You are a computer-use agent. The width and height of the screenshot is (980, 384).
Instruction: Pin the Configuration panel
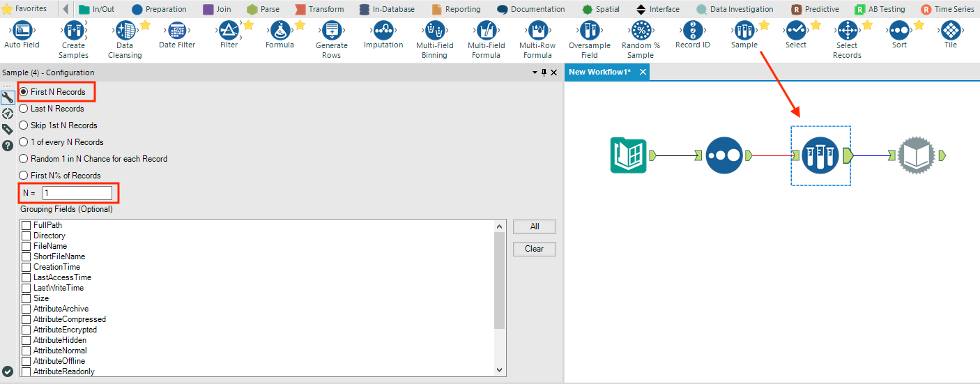(x=544, y=72)
